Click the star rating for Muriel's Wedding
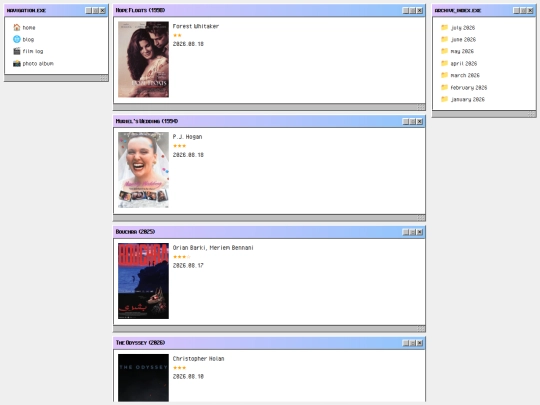The width and height of the screenshot is (540, 405). point(179,146)
